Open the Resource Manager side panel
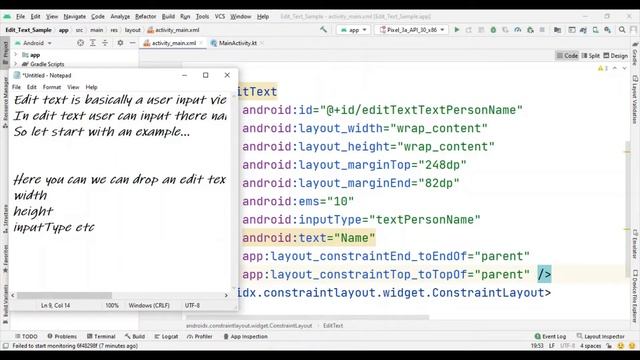 5,101
